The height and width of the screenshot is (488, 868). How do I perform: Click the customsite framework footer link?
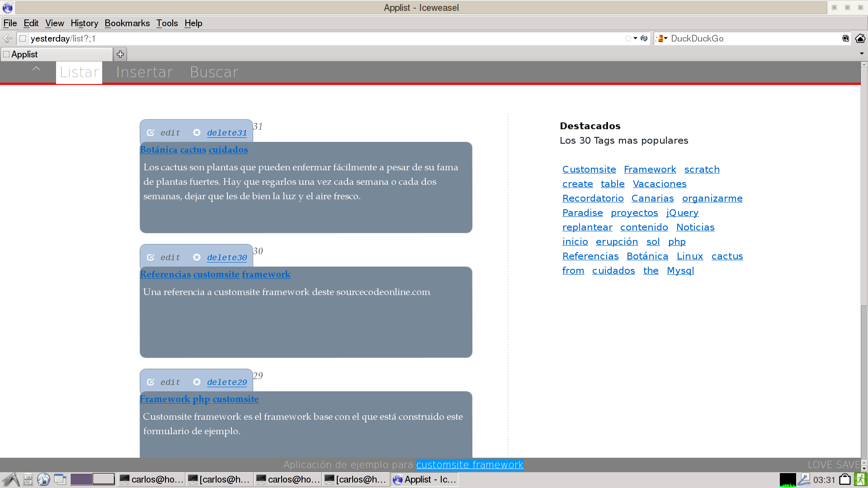click(x=470, y=465)
